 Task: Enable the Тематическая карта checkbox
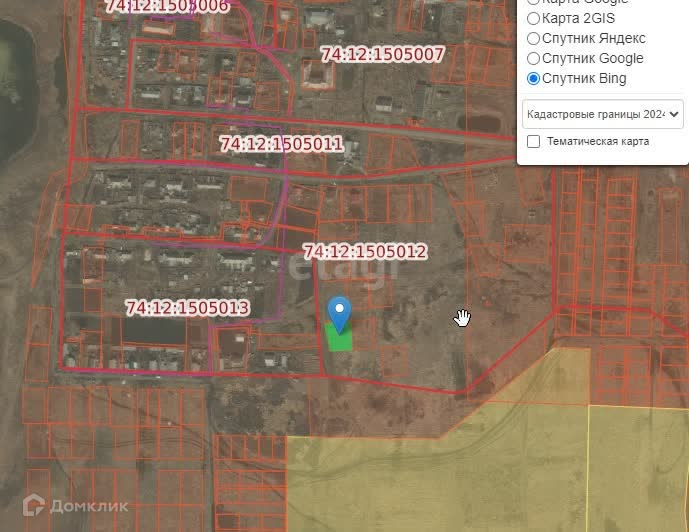click(x=533, y=141)
